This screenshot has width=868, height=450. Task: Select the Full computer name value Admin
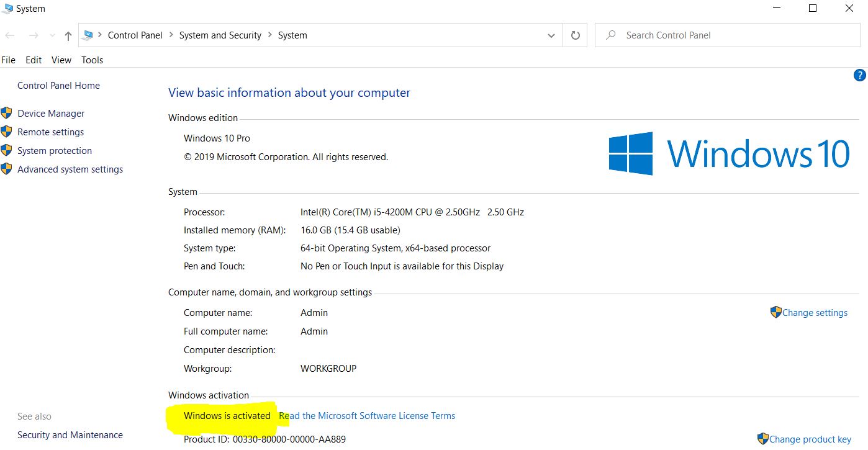click(x=314, y=331)
